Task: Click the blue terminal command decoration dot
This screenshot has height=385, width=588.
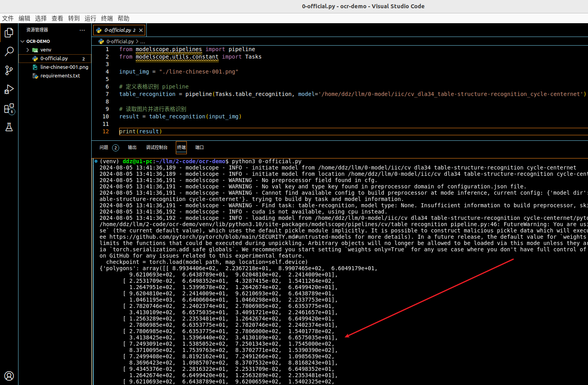Action: 96,161
